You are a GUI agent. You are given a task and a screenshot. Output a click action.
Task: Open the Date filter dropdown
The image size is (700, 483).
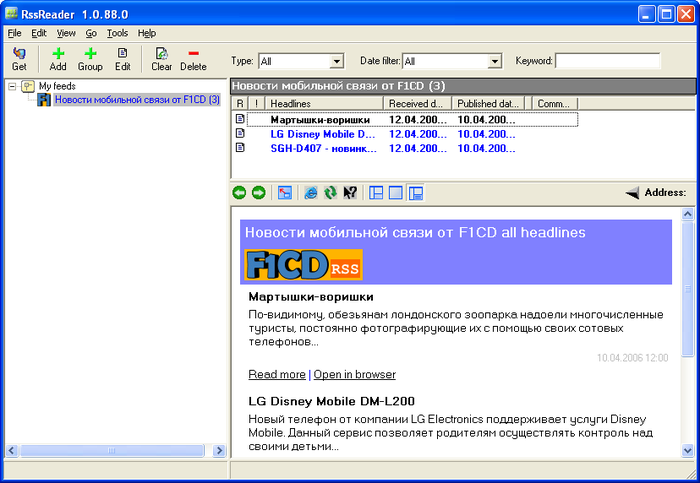[x=494, y=61]
